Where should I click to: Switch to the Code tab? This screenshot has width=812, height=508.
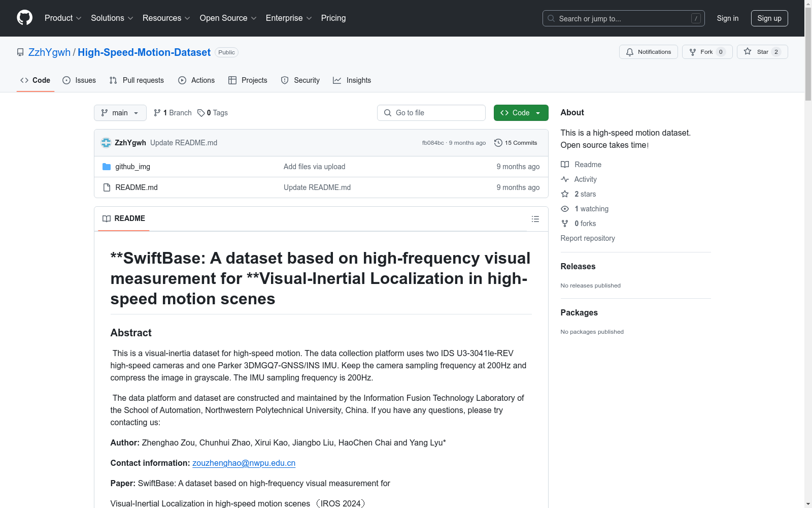(36, 80)
